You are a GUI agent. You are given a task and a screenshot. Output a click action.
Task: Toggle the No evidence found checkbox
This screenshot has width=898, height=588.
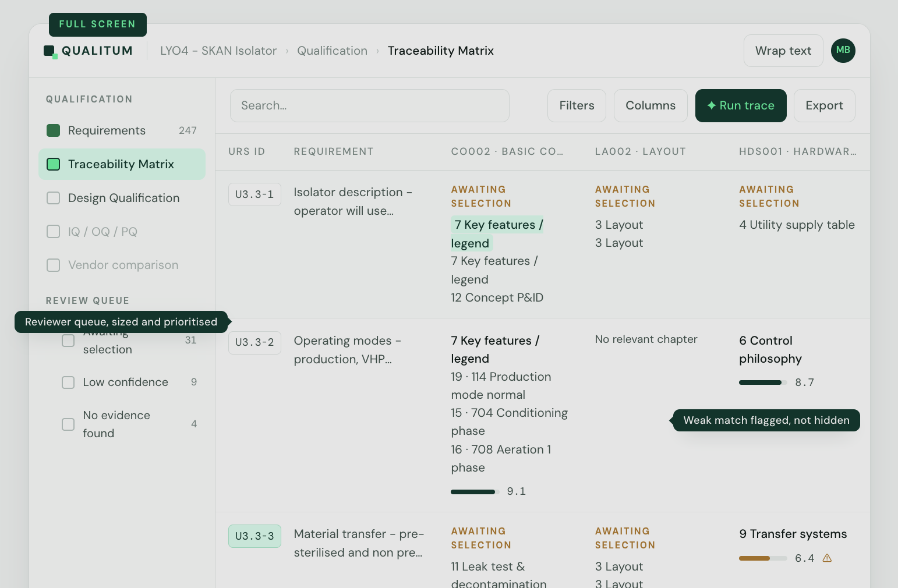coord(68,424)
